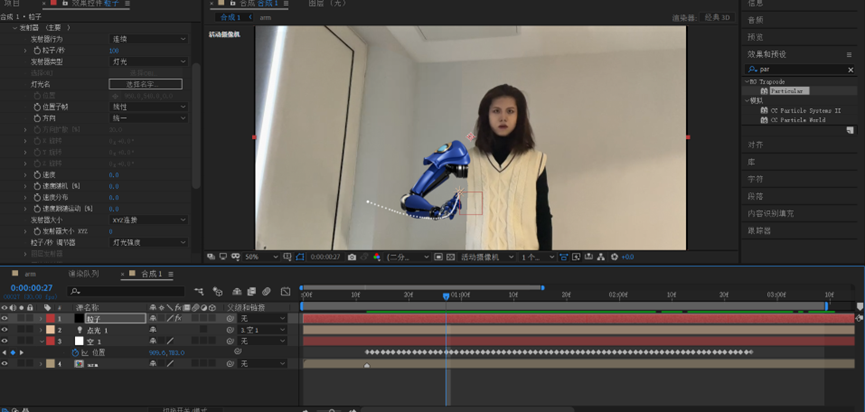865x412 pixels.
Task: Open the 方向 dropdown set to 统一
Action: (148, 118)
